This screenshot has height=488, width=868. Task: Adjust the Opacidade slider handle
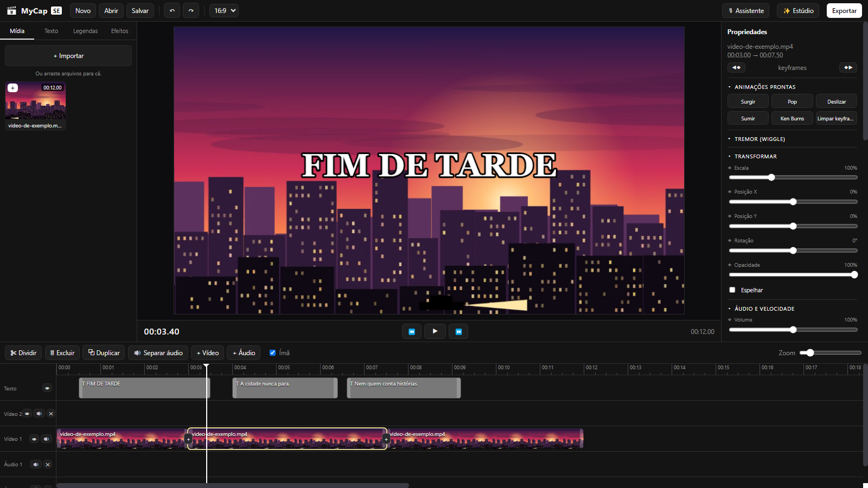[x=854, y=275]
